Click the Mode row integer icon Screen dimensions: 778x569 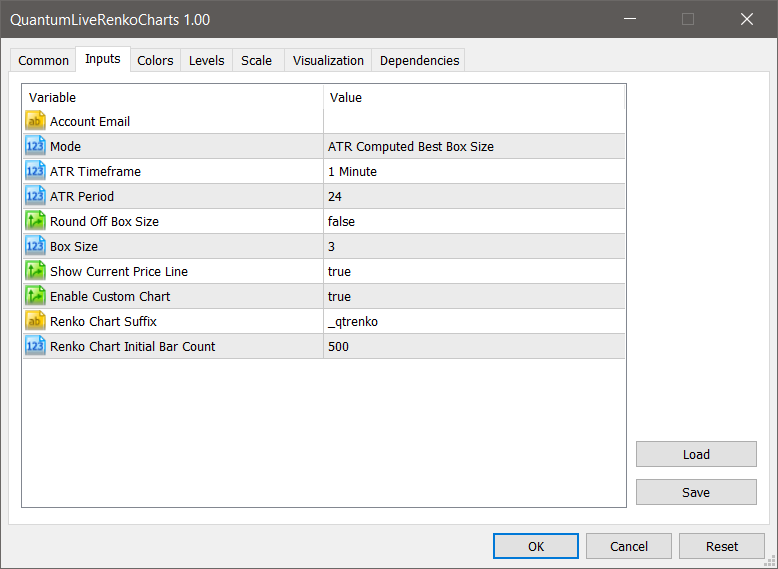pos(35,146)
